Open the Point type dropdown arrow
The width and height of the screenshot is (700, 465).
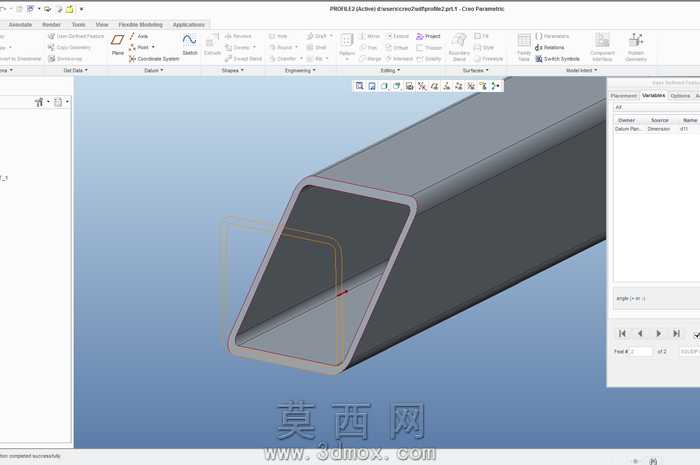tap(153, 47)
